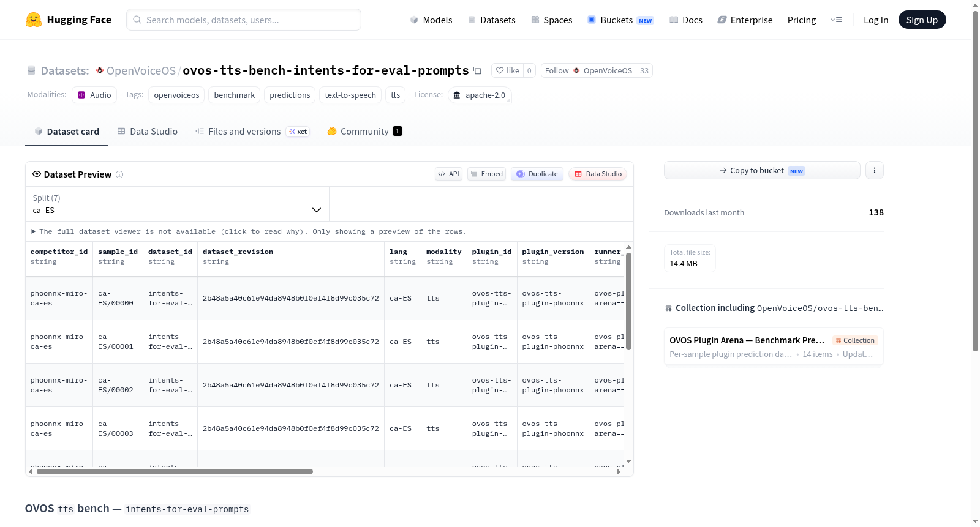This screenshot has width=980, height=527.
Task: Click the follower count 33
Action: tap(644, 70)
